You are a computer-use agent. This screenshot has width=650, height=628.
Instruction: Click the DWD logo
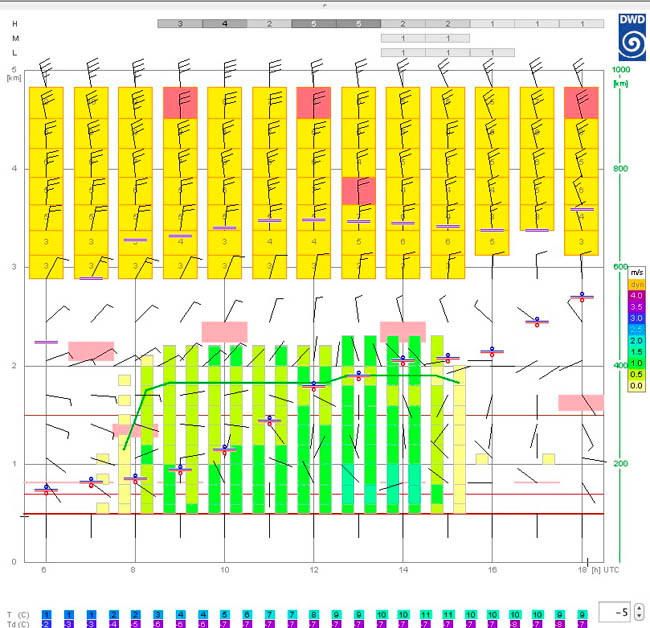[x=632, y=37]
